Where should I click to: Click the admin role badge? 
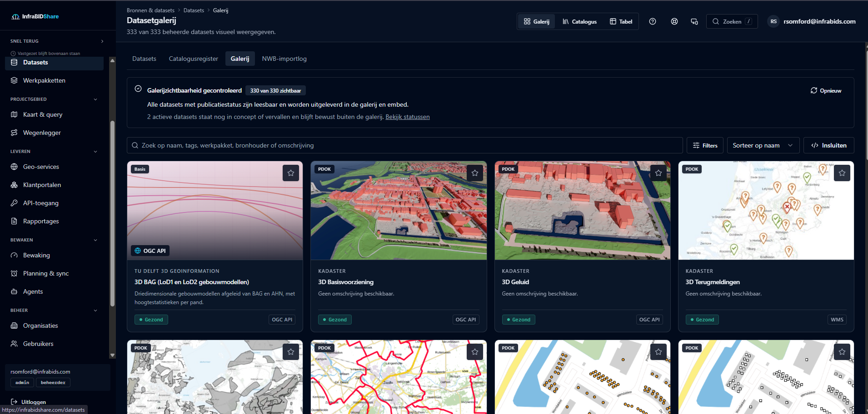(x=22, y=383)
